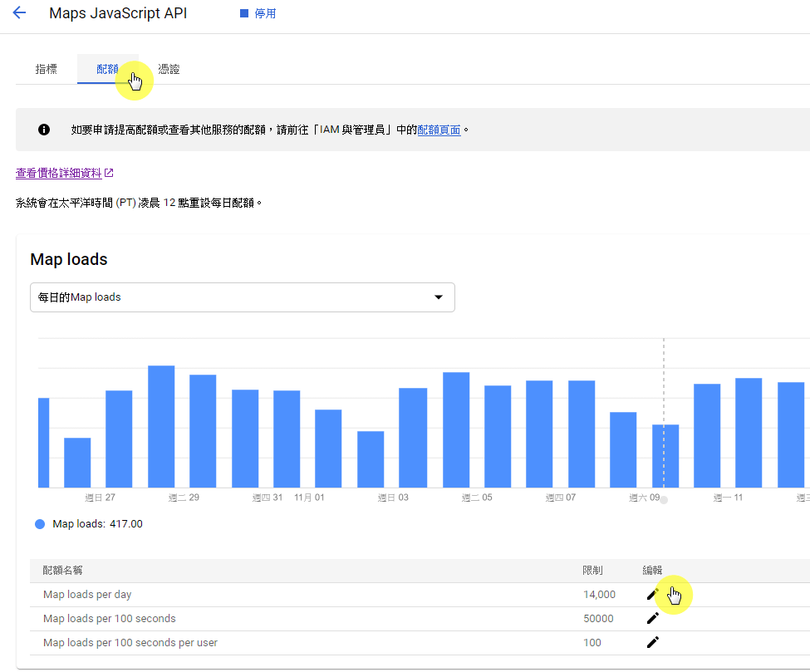The image size is (810, 672).
Task: Click the Map loads: 417.00 legend text
Action: 98,524
